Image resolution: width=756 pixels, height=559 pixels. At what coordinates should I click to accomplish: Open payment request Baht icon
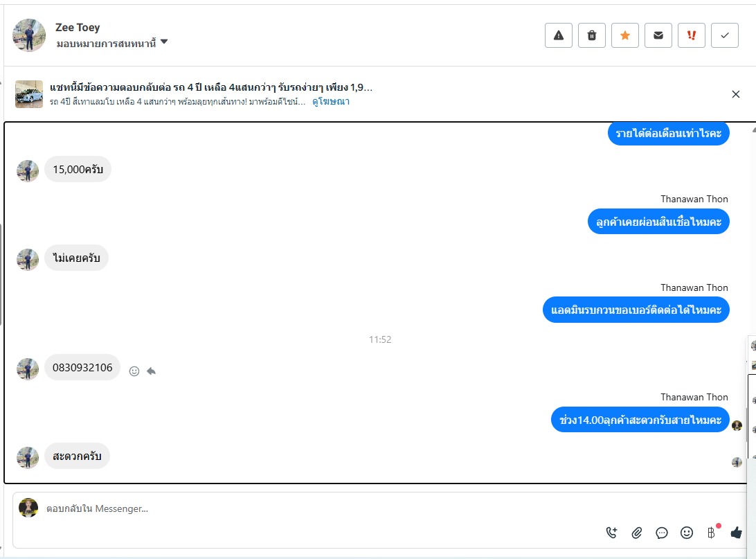(x=712, y=532)
